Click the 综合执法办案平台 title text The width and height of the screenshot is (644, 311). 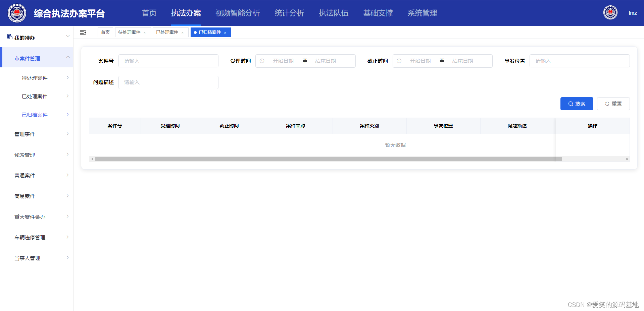[69, 13]
